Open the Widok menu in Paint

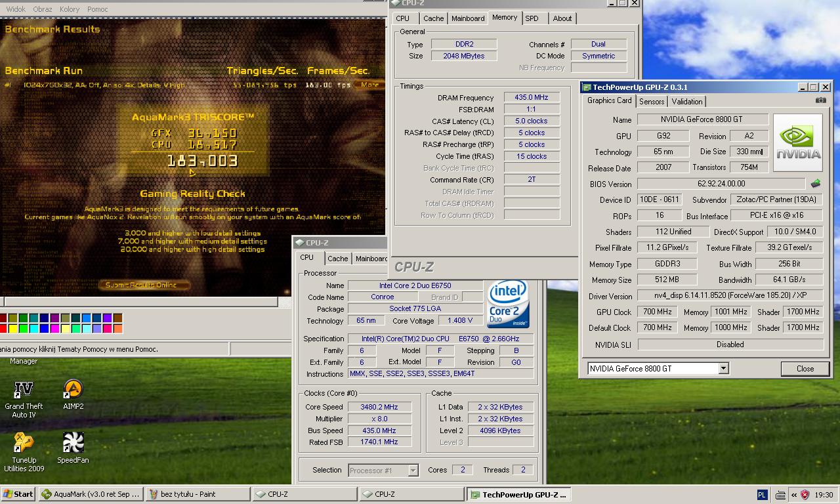(16, 9)
